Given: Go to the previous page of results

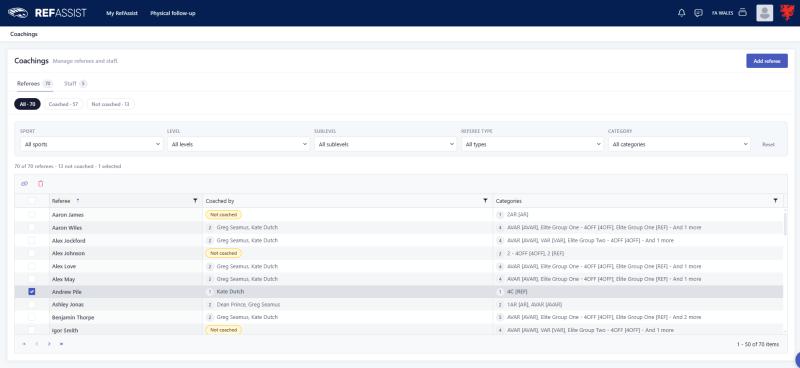Looking at the screenshot, I should [36, 344].
